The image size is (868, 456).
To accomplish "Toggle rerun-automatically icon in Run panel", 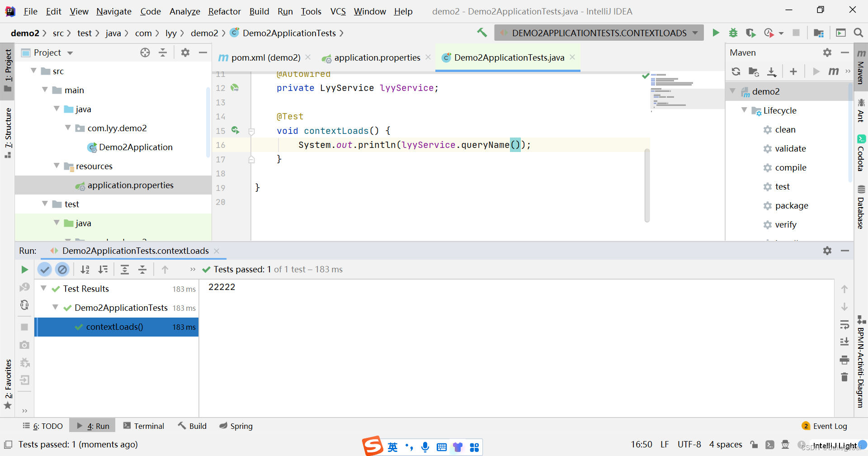I will click(24, 305).
